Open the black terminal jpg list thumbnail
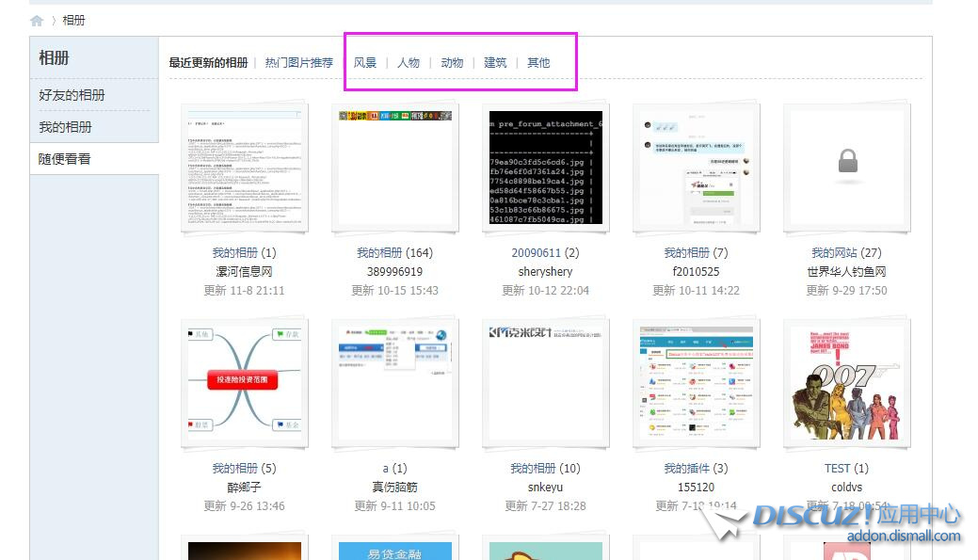 click(x=545, y=167)
